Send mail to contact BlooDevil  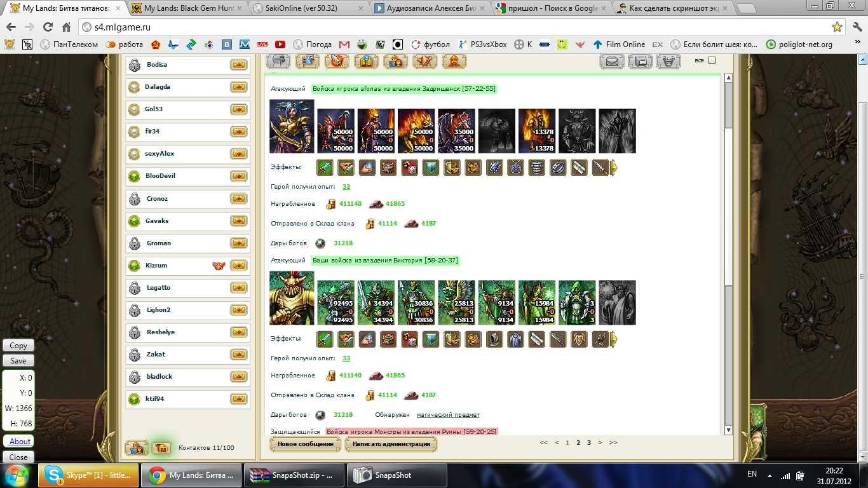238,176
